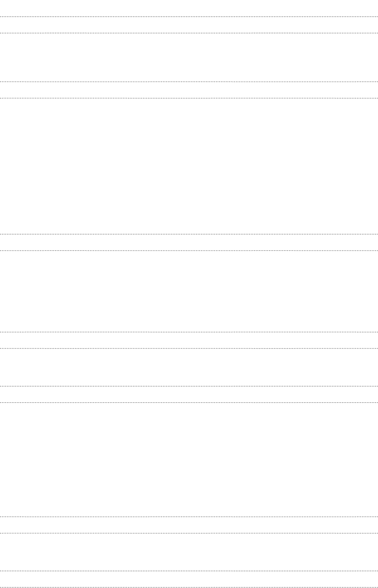Click the eighth dotted line from top
This screenshot has width=378, height=588.
(x=189, y=348)
